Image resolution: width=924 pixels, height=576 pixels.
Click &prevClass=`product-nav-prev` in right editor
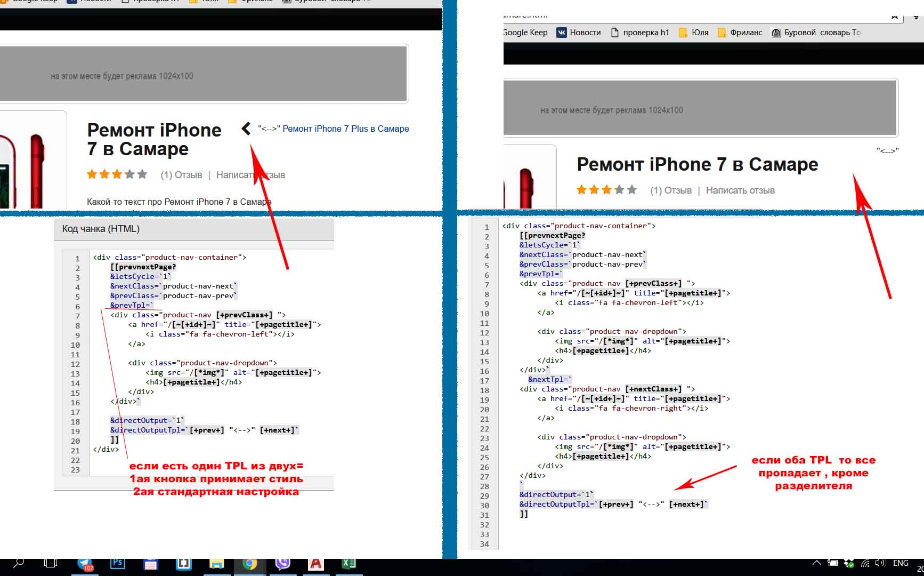point(583,264)
